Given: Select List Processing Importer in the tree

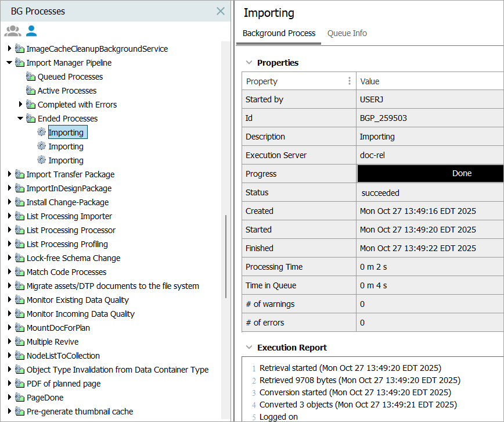Looking at the screenshot, I should [69, 216].
